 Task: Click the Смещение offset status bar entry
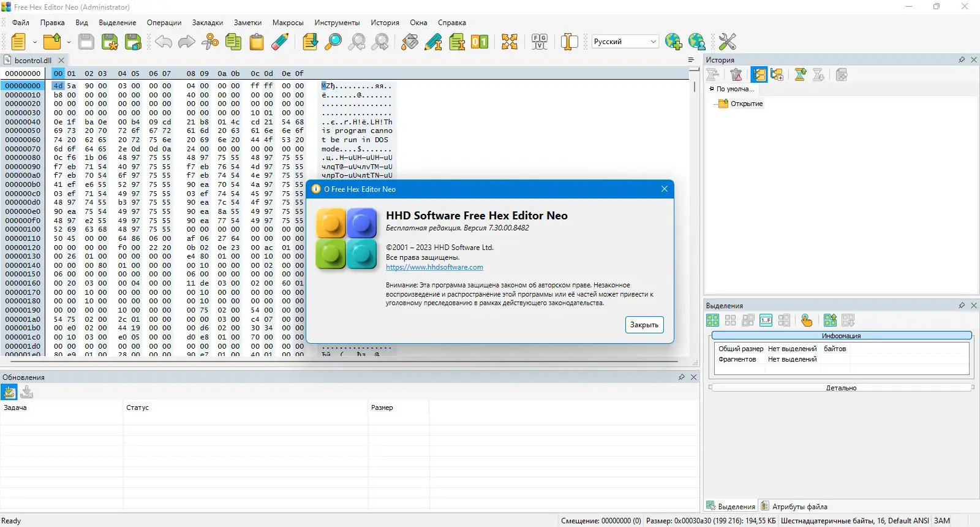(601, 521)
